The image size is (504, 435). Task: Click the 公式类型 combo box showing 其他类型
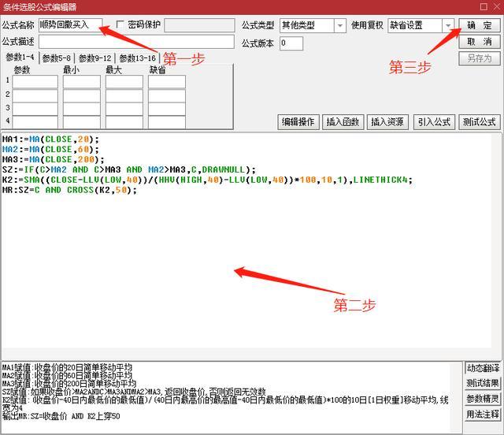[313, 25]
